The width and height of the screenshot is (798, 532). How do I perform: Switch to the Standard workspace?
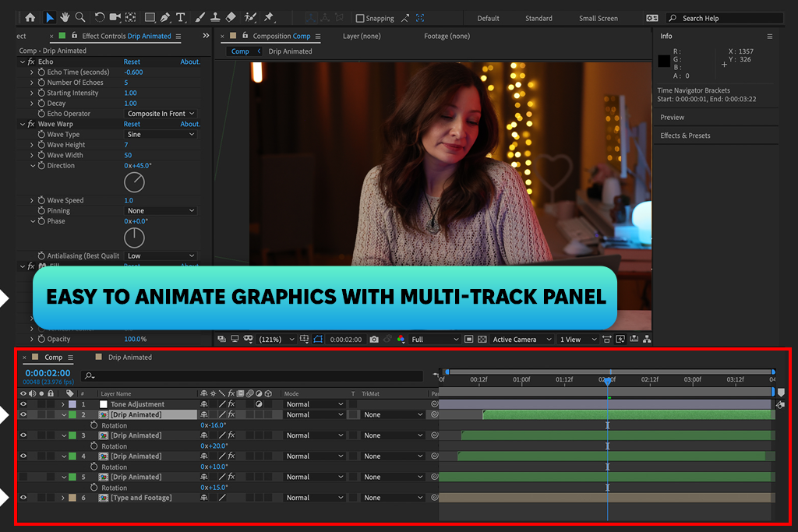[538, 19]
